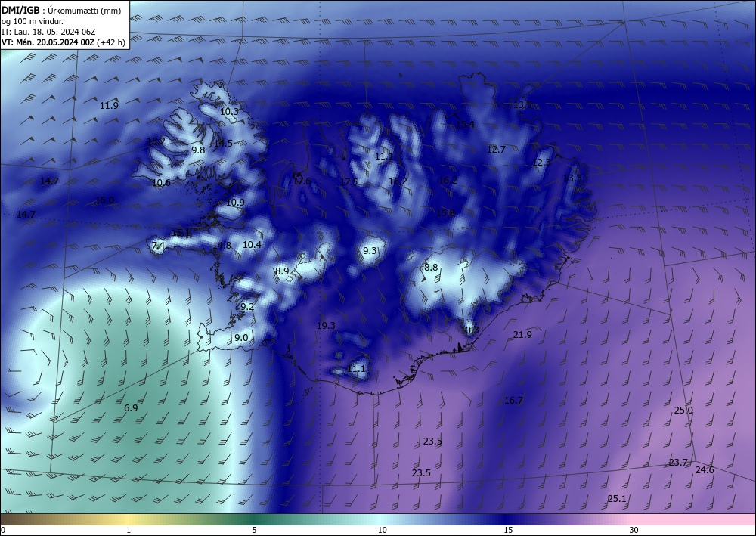The image size is (756, 536).
Task: Click the colour scale label 15
Action: (x=508, y=530)
